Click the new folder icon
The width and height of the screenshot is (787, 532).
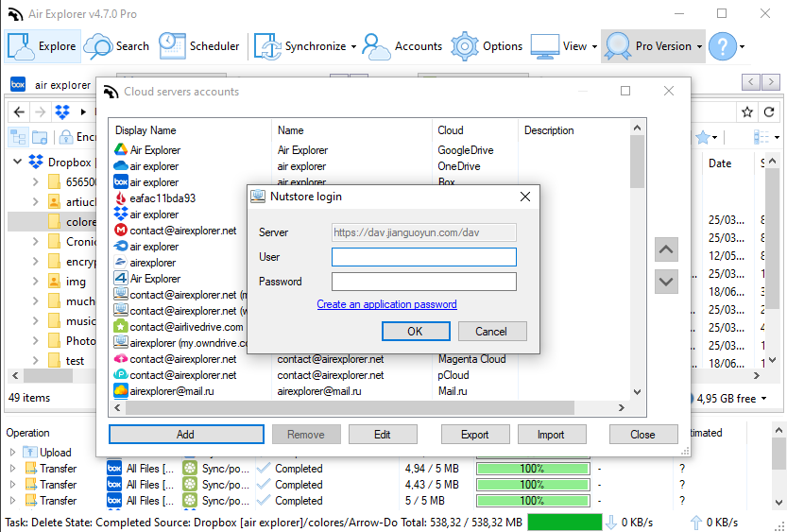click(x=40, y=136)
